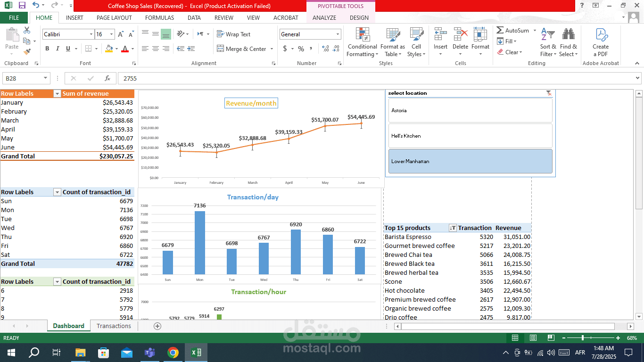Toggle Bold formatting
The image size is (644, 362).
click(x=47, y=49)
